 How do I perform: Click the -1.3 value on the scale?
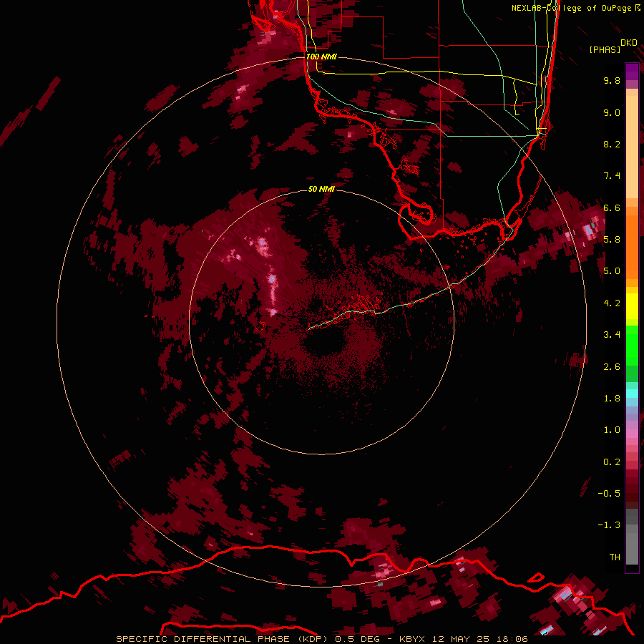609,525
